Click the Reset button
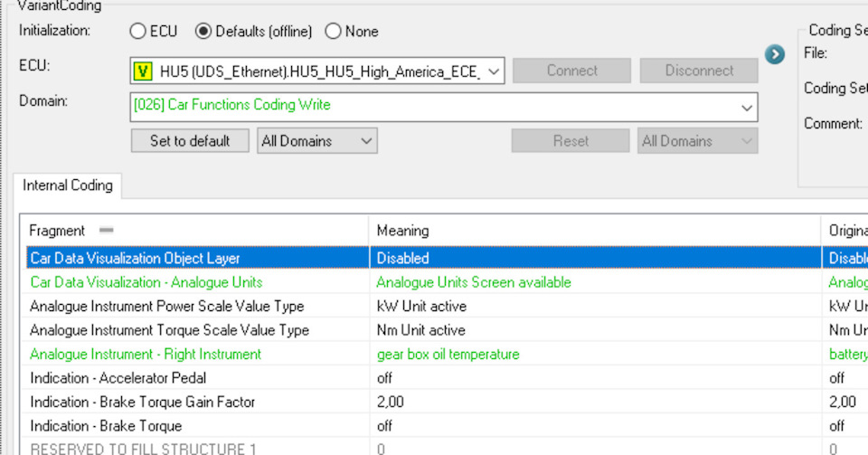868x455 pixels. coord(571,141)
